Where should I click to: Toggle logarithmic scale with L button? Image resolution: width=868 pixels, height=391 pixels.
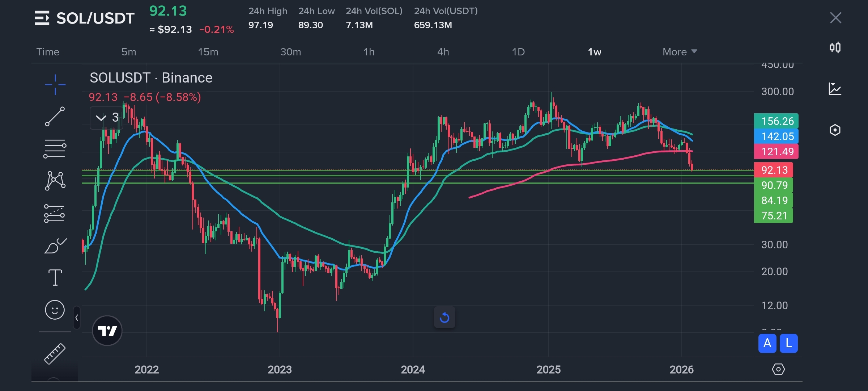click(789, 343)
